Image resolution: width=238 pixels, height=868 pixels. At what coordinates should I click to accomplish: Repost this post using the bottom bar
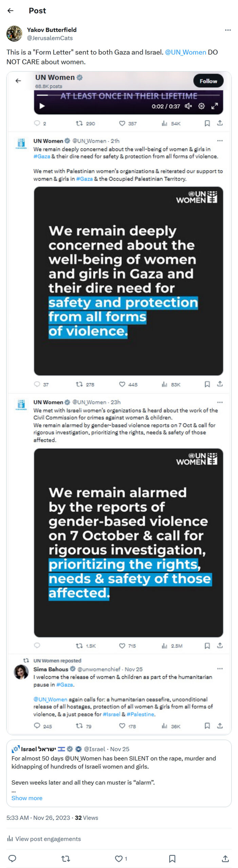point(66,858)
